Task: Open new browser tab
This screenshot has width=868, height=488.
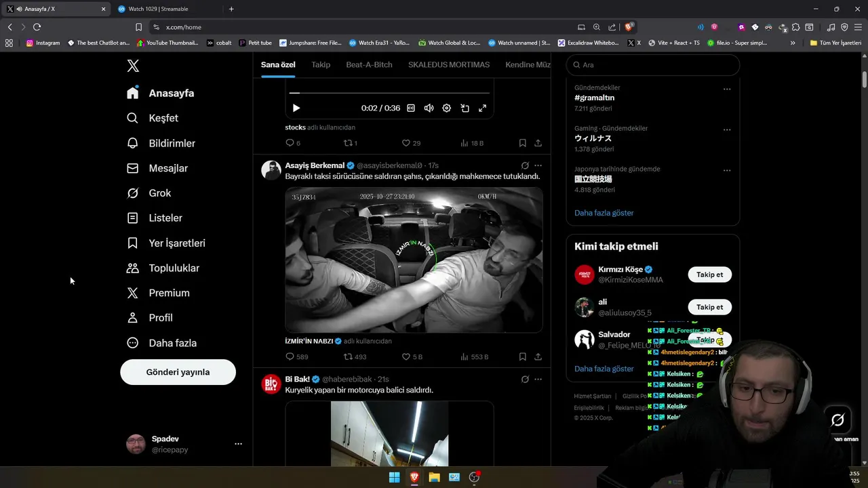Action: [231, 9]
